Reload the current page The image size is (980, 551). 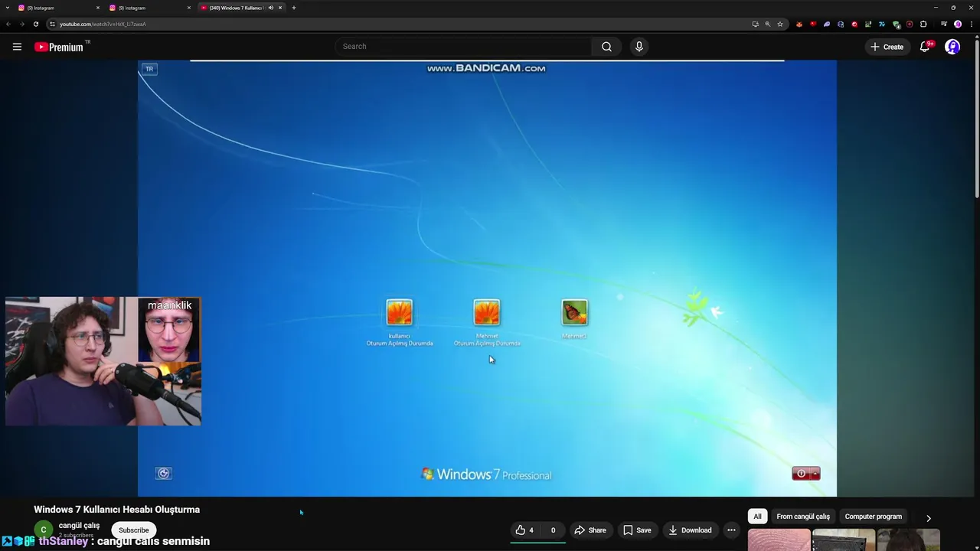tap(35, 24)
